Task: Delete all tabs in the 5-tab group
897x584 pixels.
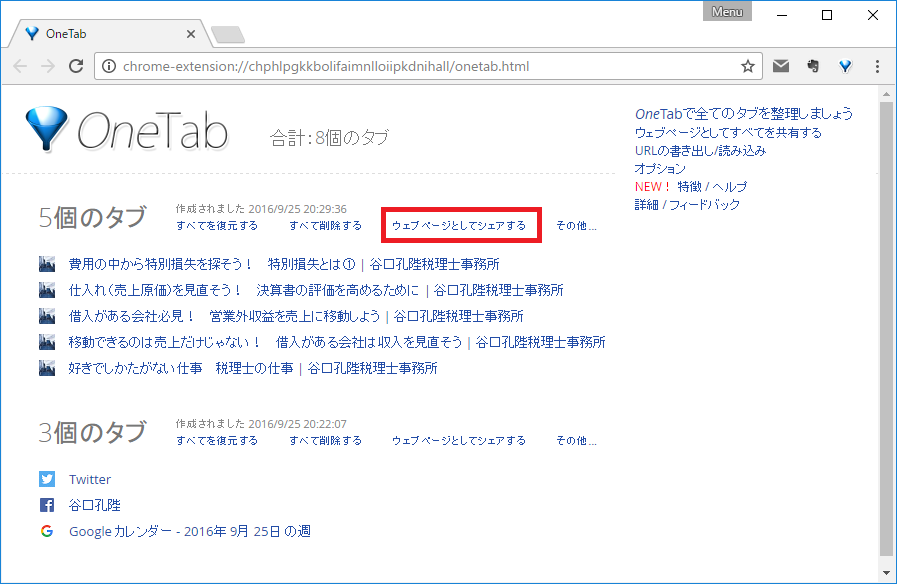Action: tap(325, 226)
